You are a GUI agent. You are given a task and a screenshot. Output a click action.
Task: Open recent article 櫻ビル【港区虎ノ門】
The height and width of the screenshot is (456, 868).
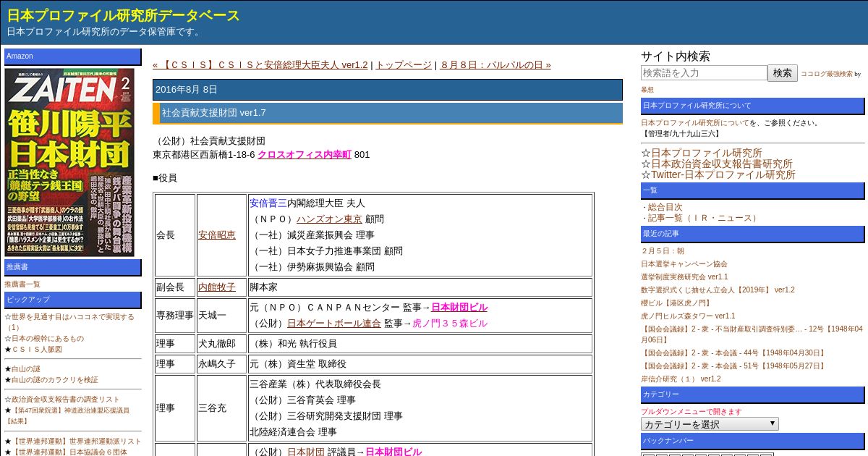(x=676, y=303)
